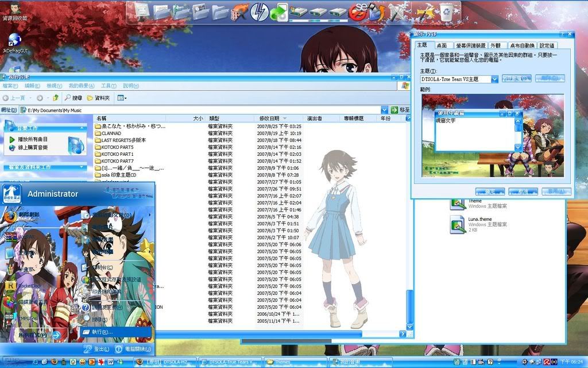Click DAEMON Tools lightning bolt dock icon
Viewport: 588px width, 368px height.
tap(259, 11)
